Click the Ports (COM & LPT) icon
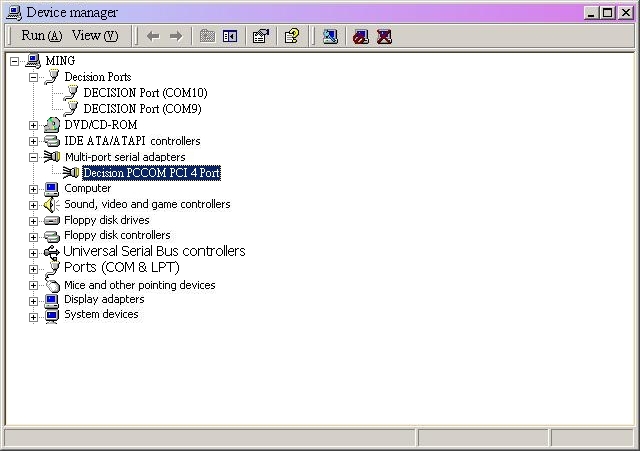This screenshot has width=640, height=451. pos(52,269)
